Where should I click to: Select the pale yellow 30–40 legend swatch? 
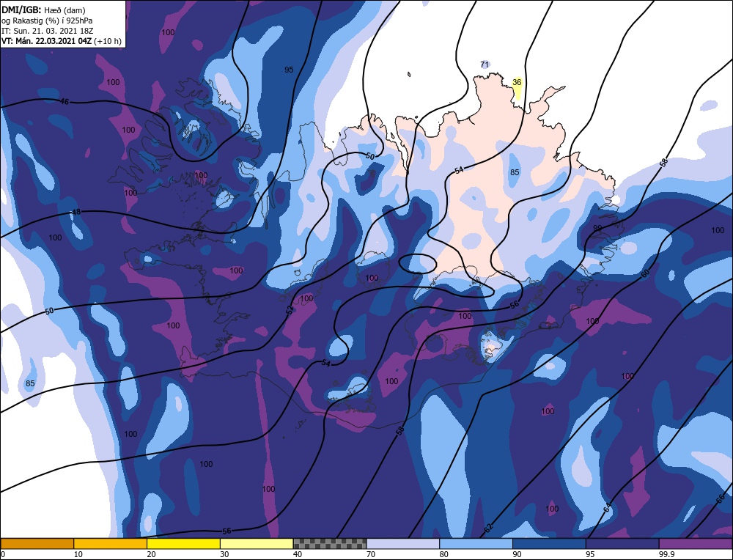click(257, 543)
